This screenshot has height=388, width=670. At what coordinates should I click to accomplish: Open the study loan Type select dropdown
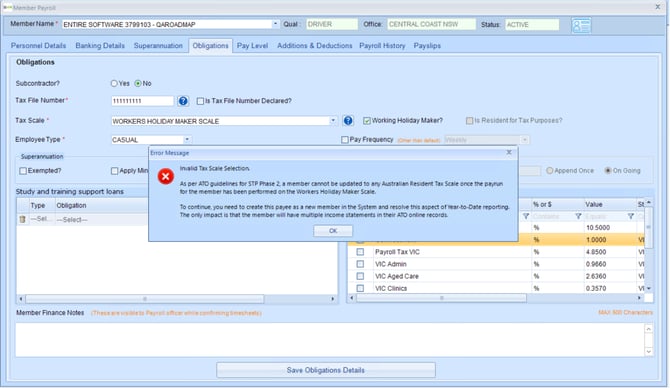pyautogui.click(x=41, y=219)
